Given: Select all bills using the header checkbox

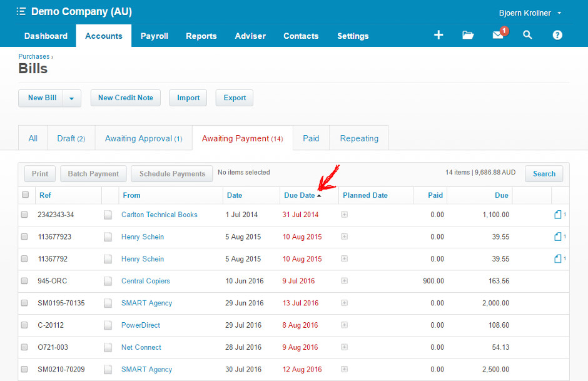Looking at the screenshot, I should point(24,195).
